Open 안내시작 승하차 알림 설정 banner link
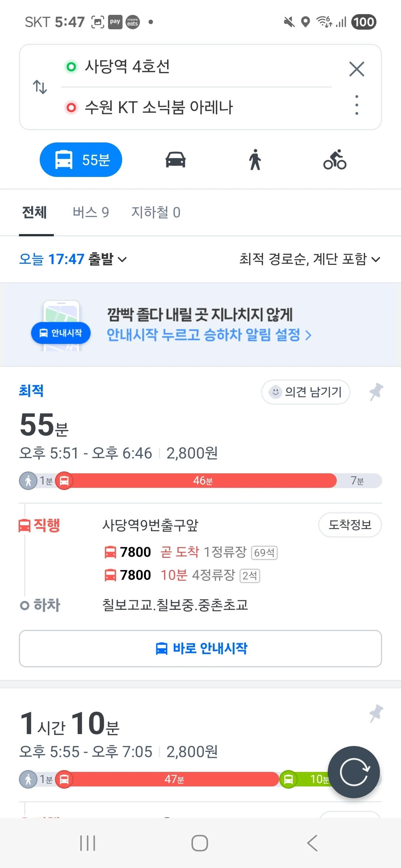This screenshot has width=401, height=868. (x=209, y=335)
